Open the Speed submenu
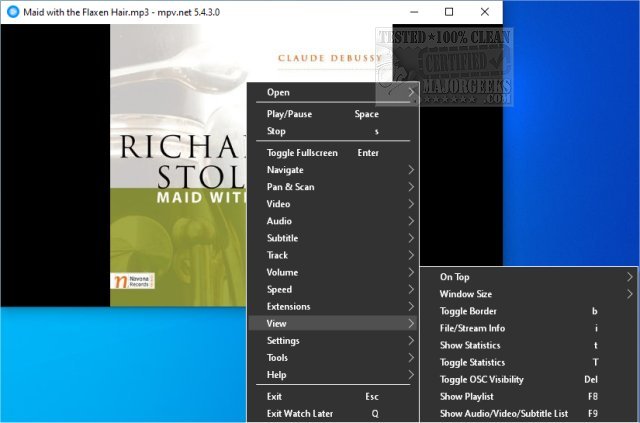Screen dimensions: 640x423 tap(333, 289)
